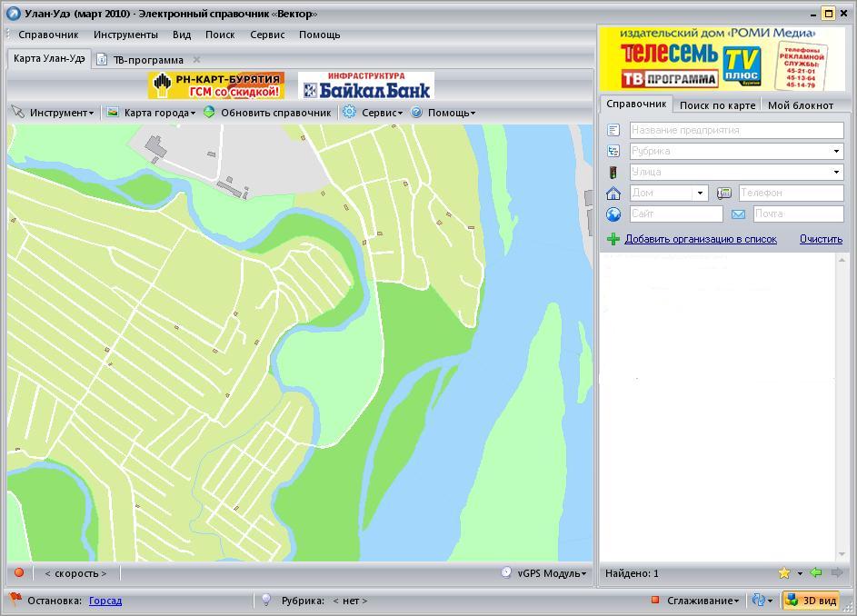Open the Сглаживание smoothing dropdown
Screen dimensions: 857x616
pyautogui.click(x=703, y=601)
